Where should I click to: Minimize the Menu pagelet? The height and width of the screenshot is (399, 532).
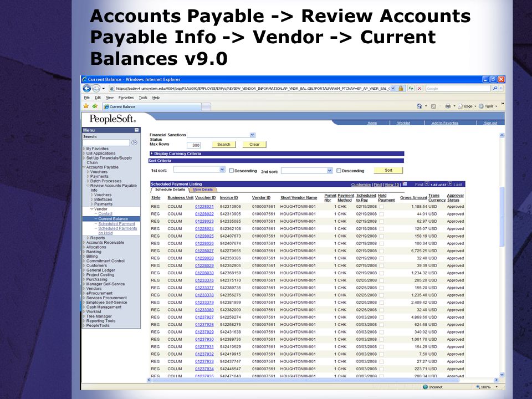click(136, 130)
